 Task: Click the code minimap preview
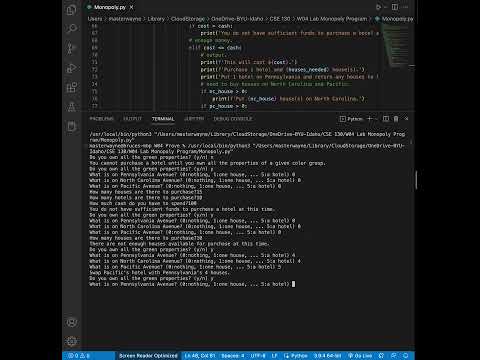point(396,45)
